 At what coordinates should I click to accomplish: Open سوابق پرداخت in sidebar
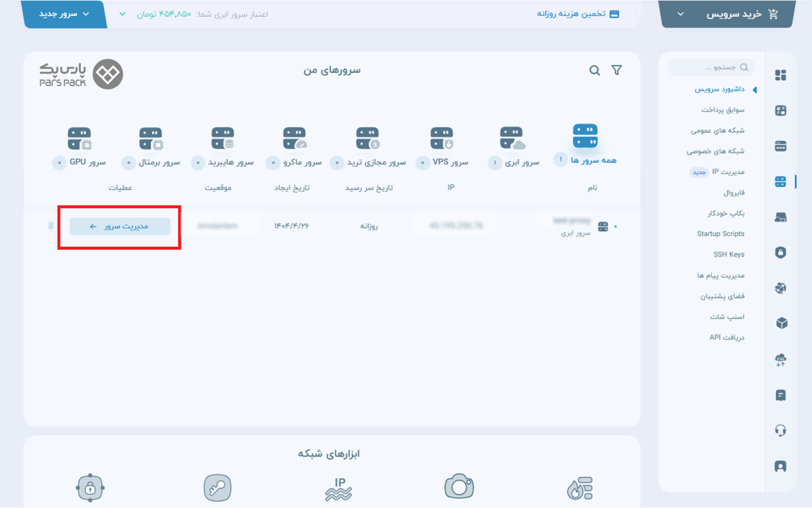[x=723, y=110]
